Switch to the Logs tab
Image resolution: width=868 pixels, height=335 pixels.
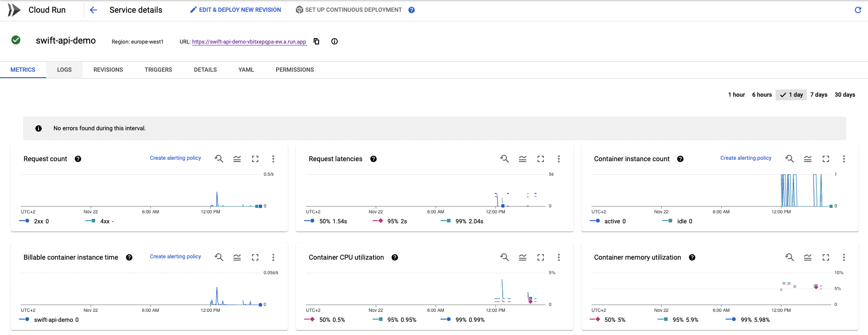(64, 70)
